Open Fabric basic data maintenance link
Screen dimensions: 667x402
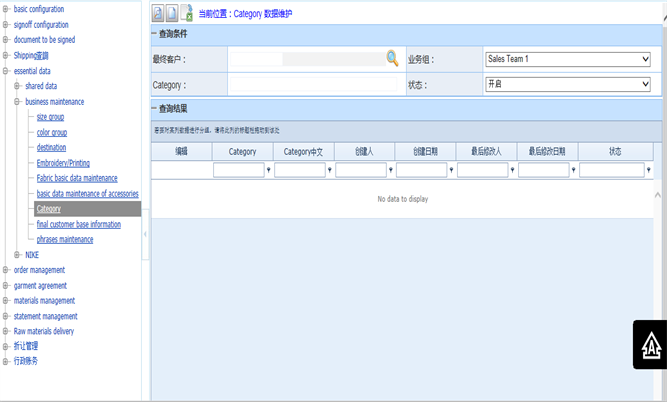pos(77,178)
